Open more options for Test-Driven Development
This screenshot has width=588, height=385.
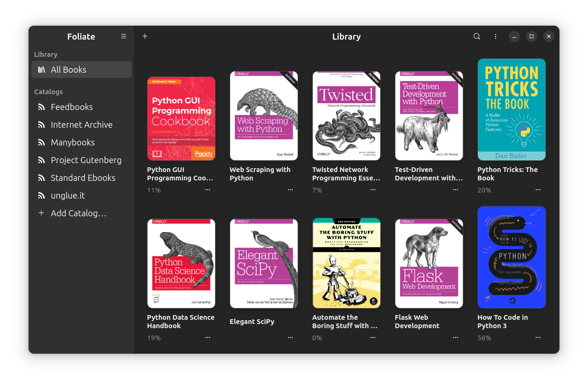tap(455, 190)
